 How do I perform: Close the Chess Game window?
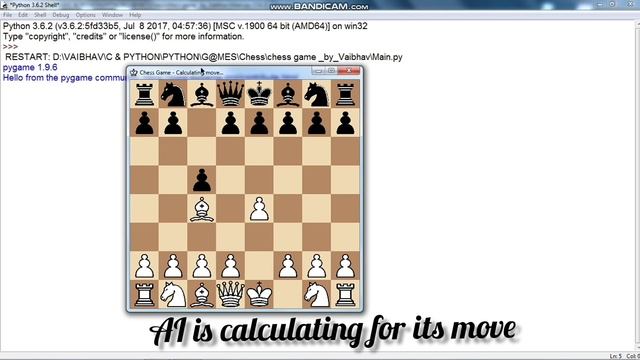[x=349, y=71]
